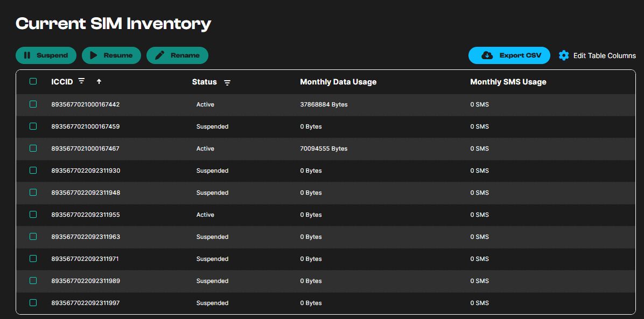
Task: Check the checkbox for ICCID 8935677022092311955
Action: [x=33, y=214]
